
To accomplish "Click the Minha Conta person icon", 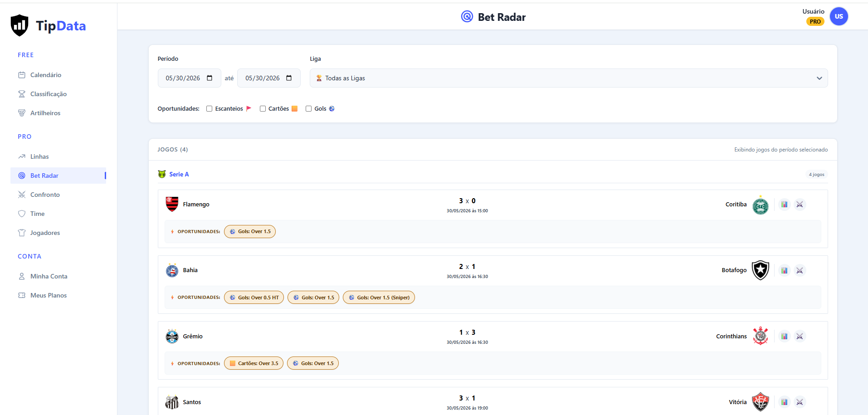I will [22, 276].
